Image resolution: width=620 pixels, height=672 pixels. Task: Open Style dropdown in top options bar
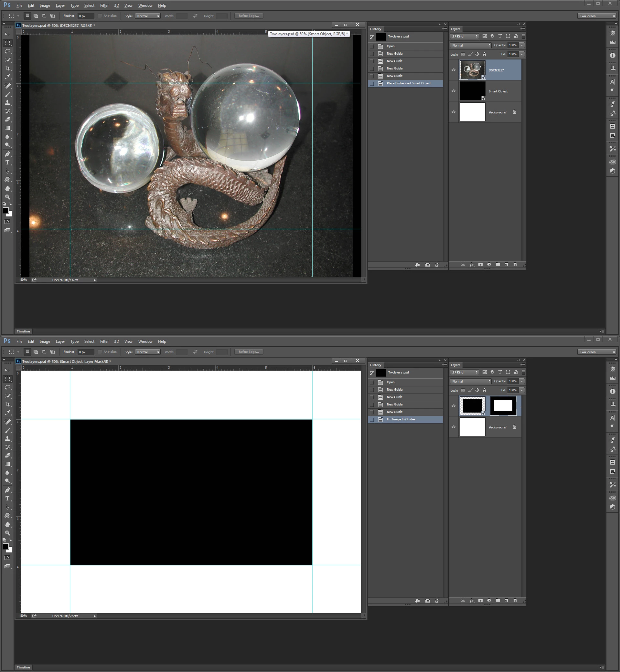click(x=148, y=16)
